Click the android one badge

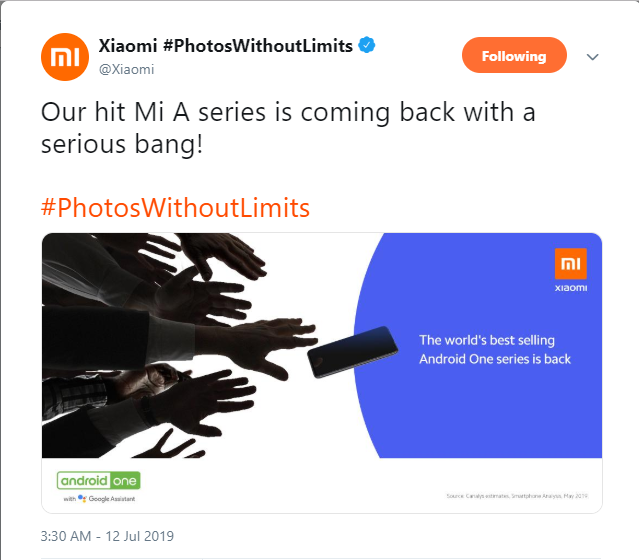tap(99, 481)
